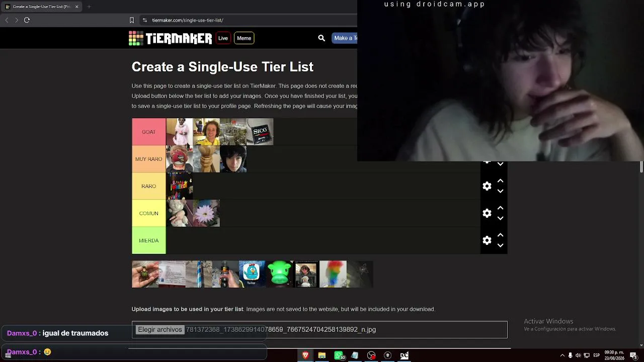Click the round taskbar icon right of OBS
The height and width of the screenshot is (362, 644).
(387, 355)
